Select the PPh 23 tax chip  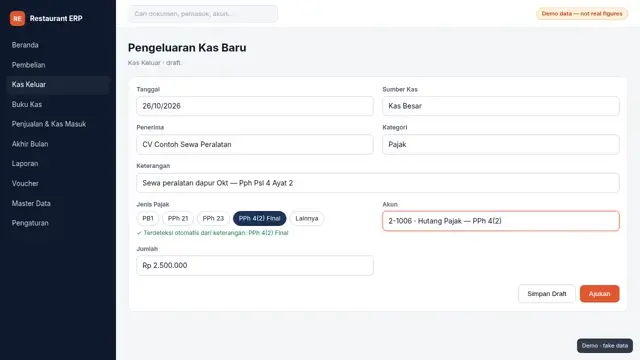(x=213, y=218)
